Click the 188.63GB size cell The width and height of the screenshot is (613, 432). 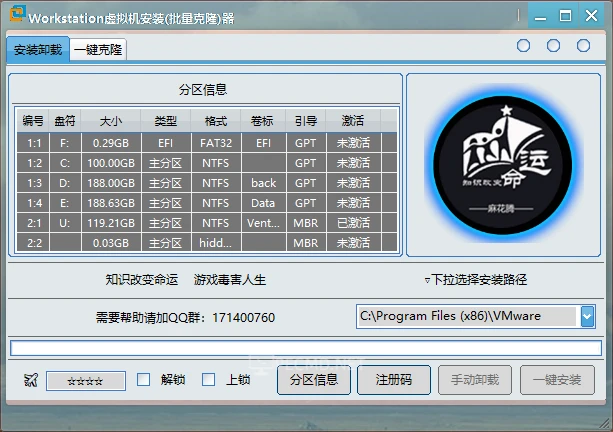[x=111, y=203]
